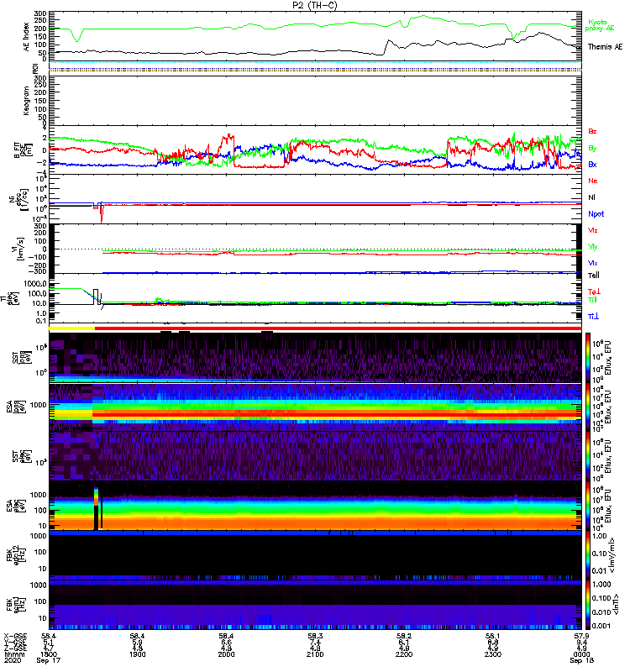Click the <|nT|> colorbar label
Image resolution: width=630 pixels, height=672 pixels.
point(616,605)
